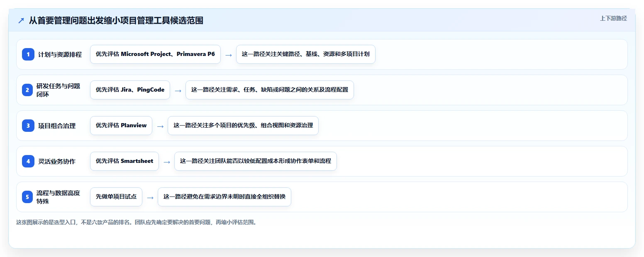Click the box about 多个项目的优先级、组合视图
The height and width of the screenshot is (257, 644).
243,126
